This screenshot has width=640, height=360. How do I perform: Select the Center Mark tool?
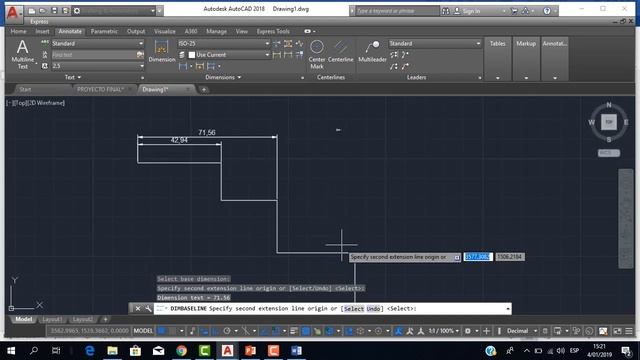click(317, 55)
